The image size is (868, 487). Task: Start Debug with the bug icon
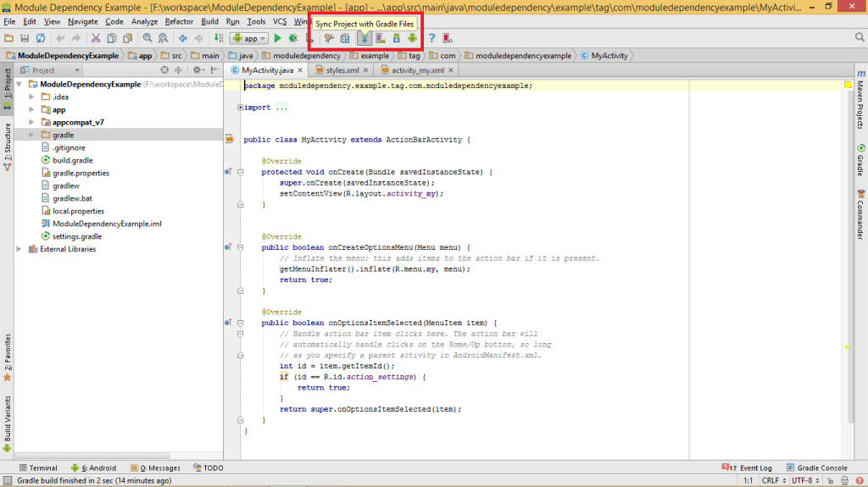293,38
